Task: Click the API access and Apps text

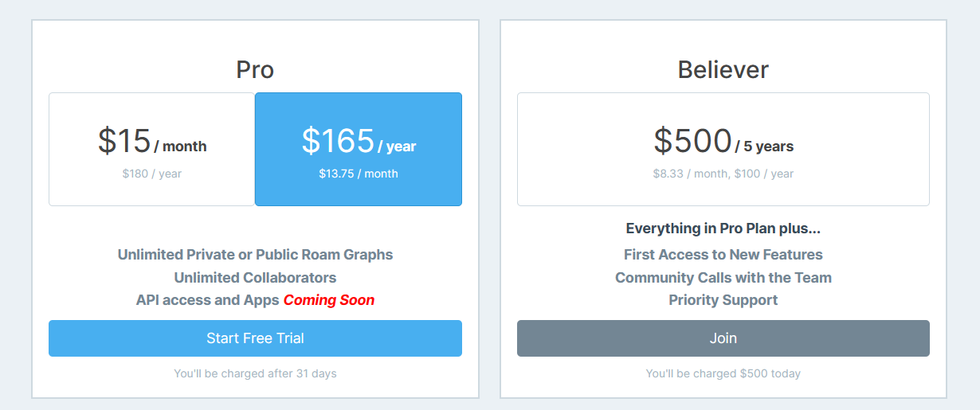Action: 207,300
